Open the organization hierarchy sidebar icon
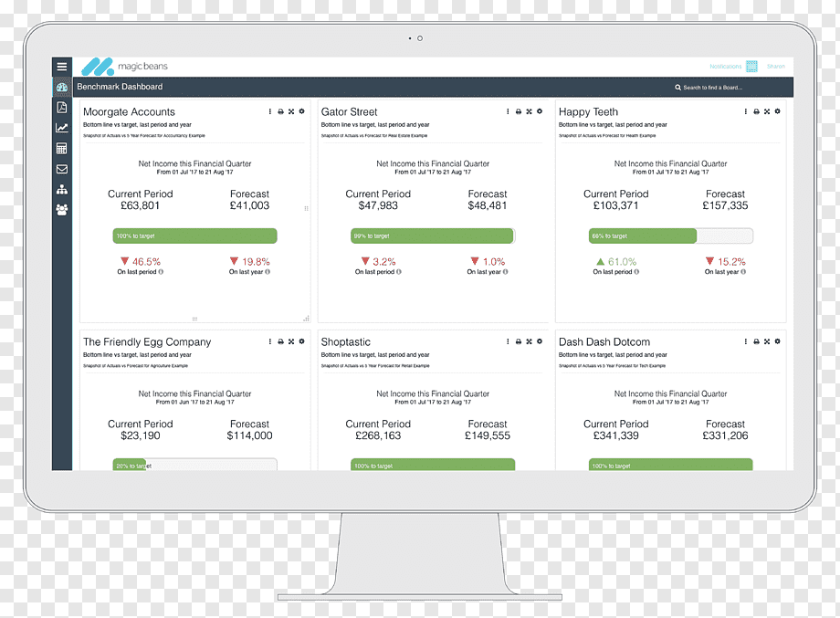Screen dimensions: 840x618 (x=62, y=190)
